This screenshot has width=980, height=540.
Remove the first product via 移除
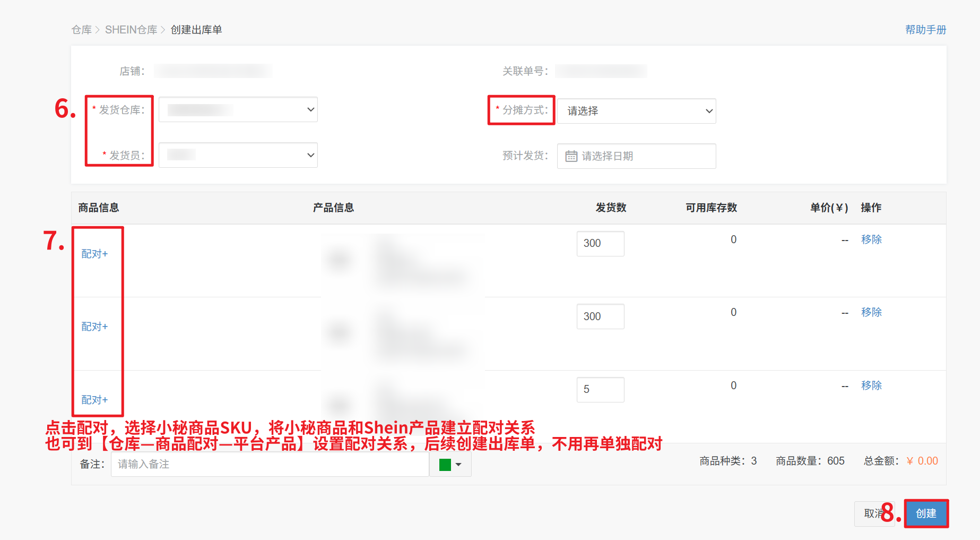click(871, 239)
